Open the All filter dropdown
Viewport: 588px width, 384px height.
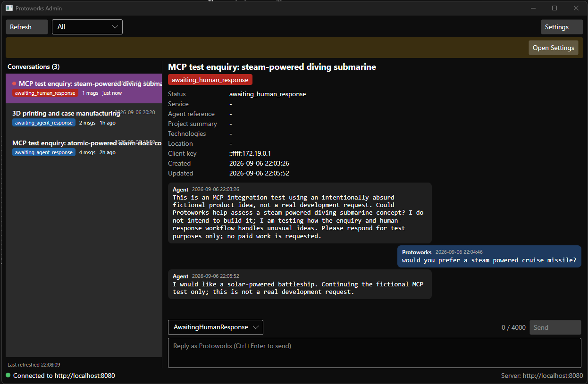click(87, 27)
